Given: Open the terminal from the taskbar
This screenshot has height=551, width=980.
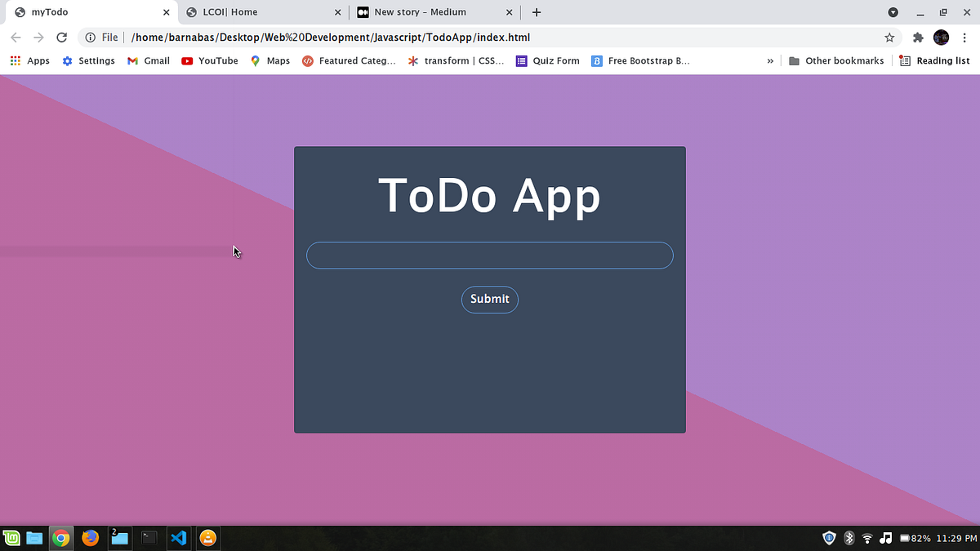Looking at the screenshot, I should pyautogui.click(x=149, y=538).
